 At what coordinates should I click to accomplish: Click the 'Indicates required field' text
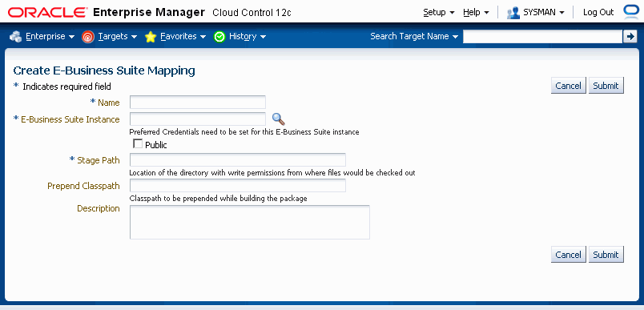66,87
